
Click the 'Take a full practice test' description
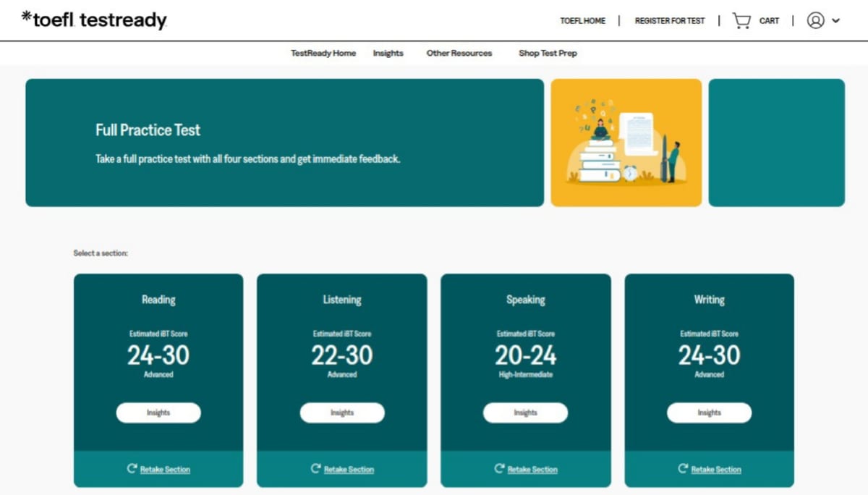click(248, 158)
